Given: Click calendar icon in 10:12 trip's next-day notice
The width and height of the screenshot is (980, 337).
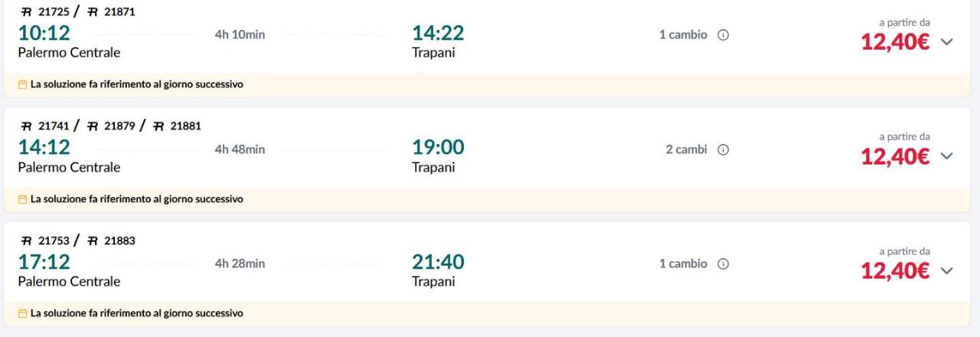Looking at the screenshot, I should pyautogui.click(x=22, y=84).
